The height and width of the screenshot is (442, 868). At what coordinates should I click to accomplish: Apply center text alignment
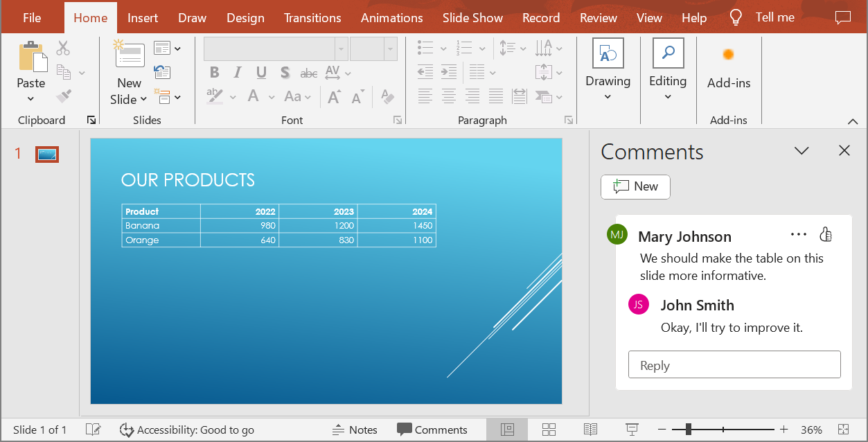[x=448, y=96]
